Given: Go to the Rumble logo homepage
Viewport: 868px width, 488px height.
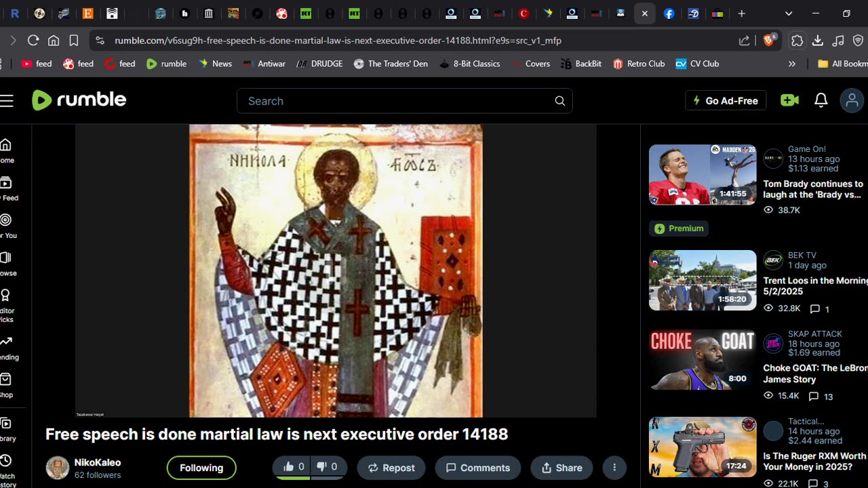Looking at the screenshot, I should coord(79,100).
